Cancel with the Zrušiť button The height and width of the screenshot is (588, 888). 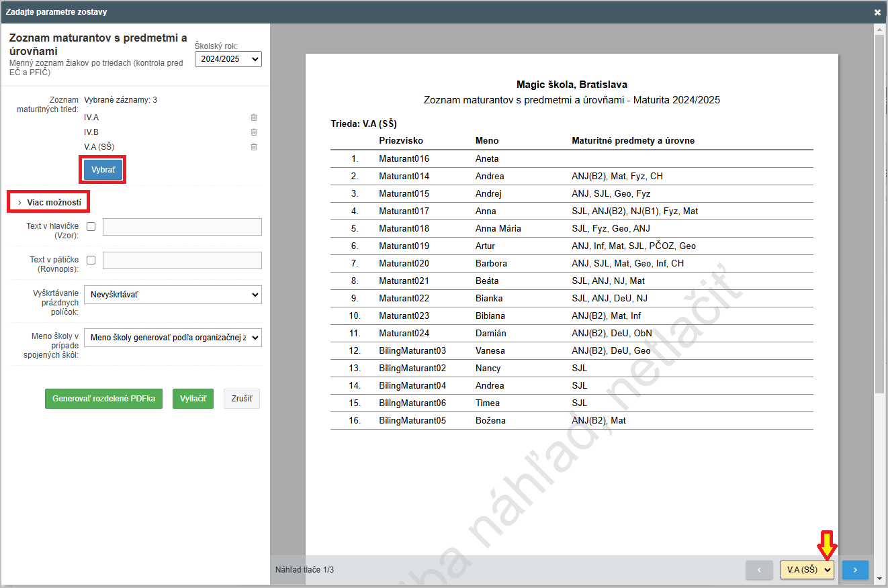241,399
